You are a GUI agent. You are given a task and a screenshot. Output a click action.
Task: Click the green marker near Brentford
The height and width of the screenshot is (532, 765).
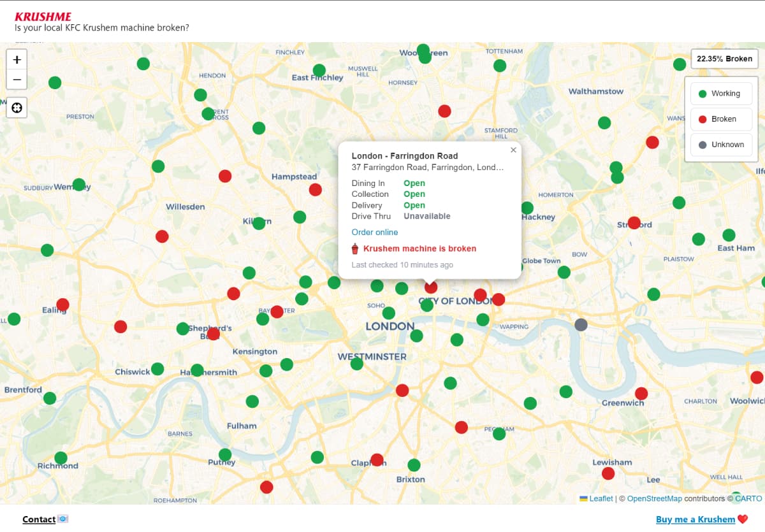50,398
